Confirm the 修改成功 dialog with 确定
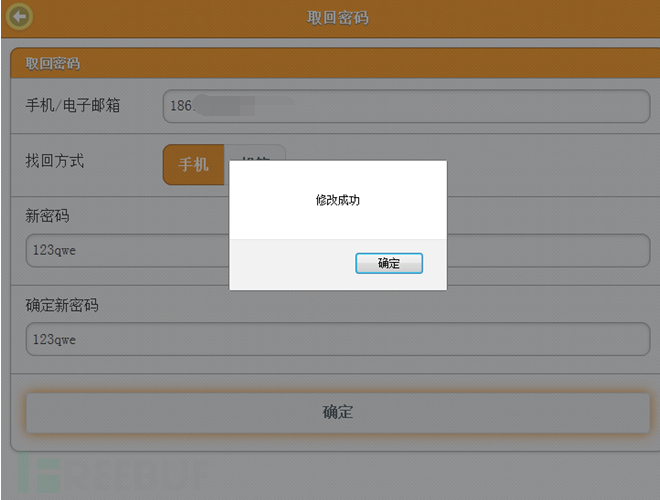The image size is (660, 500). point(389,263)
